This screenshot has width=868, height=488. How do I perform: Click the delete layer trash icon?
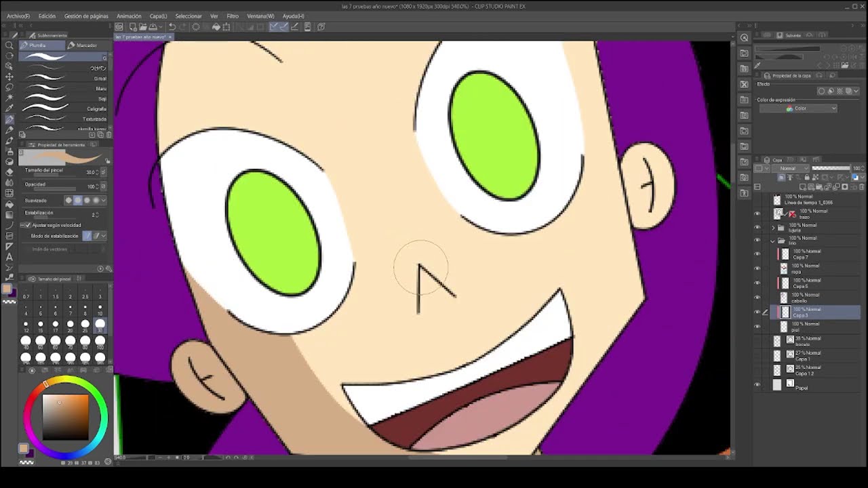pos(863,186)
